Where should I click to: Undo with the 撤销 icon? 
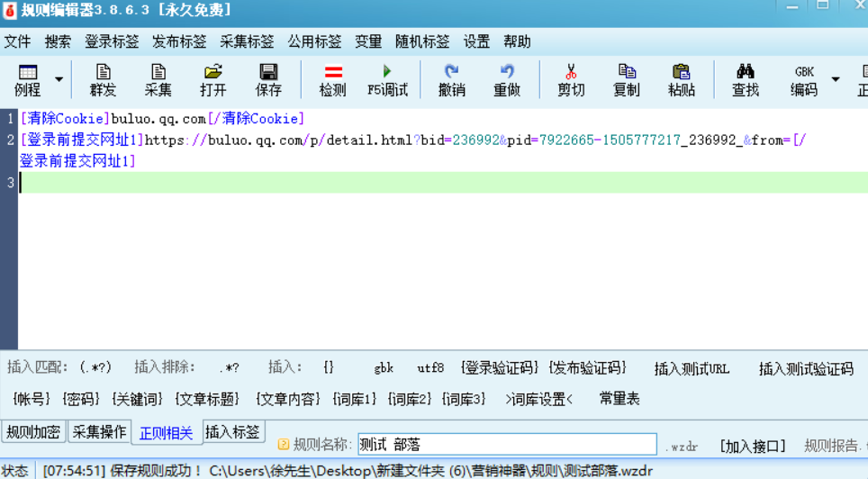tap(451, 79)
